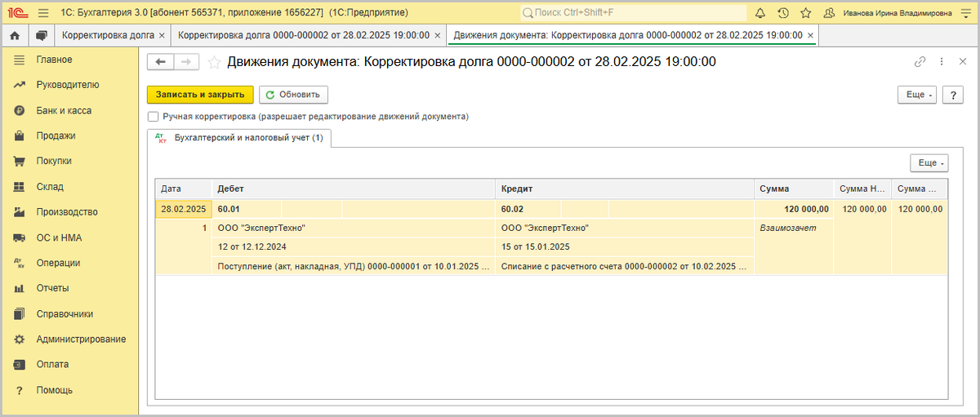
Task: Get link icon at top right of form
Action: pos(920,62)
